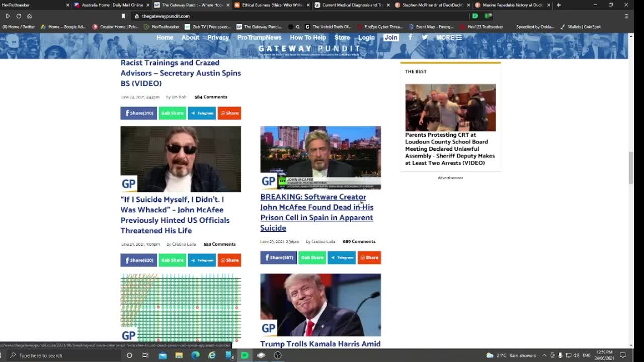Open How To Help nav link

click(308, 37)
